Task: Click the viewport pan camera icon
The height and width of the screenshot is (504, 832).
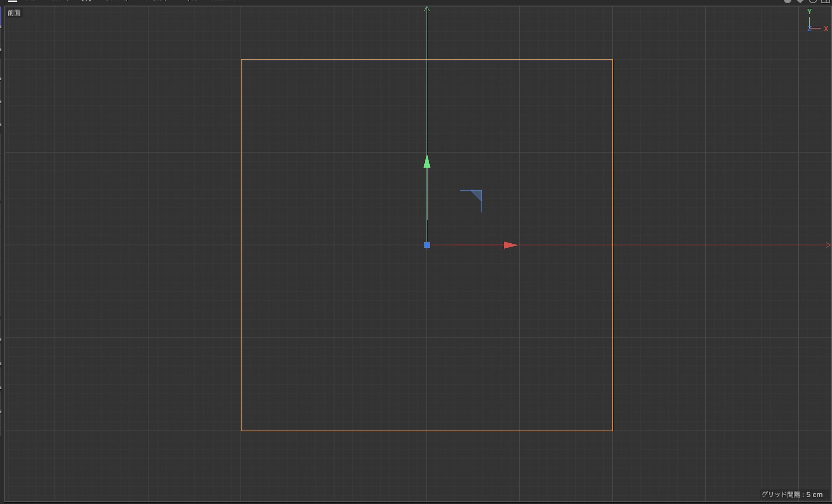Action: pyautogui.click(x=787, y=1)
